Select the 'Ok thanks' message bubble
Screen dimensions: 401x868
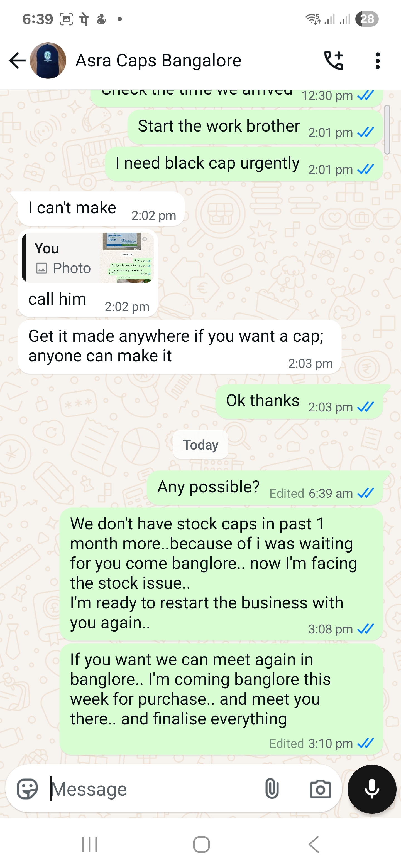299,402
